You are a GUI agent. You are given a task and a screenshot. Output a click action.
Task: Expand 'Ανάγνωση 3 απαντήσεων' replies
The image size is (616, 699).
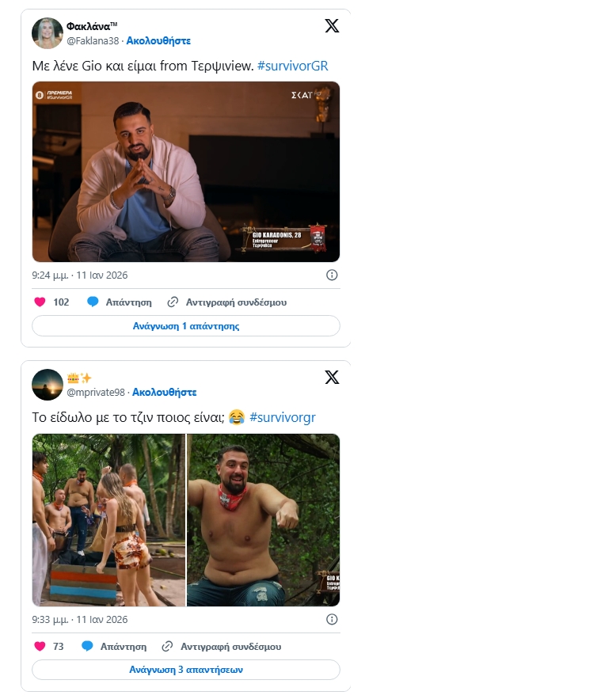[186, 670]
